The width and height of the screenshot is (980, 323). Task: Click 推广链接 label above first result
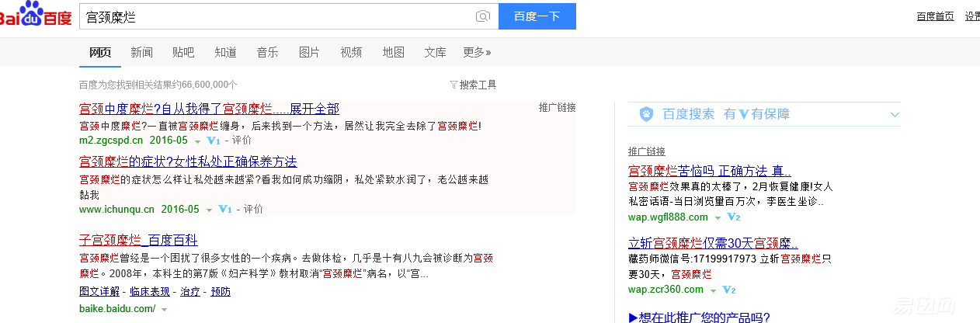pyautogui.click(x=558, y=107)
